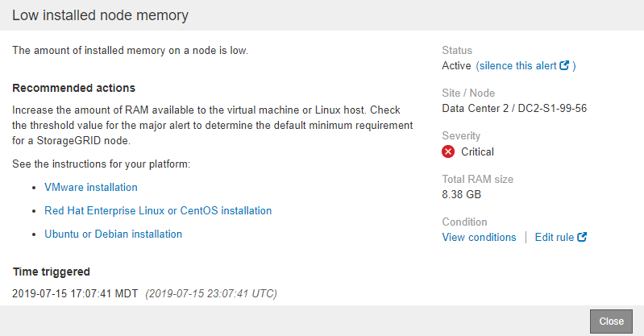Select the View conditions link

tap(479, 238)
